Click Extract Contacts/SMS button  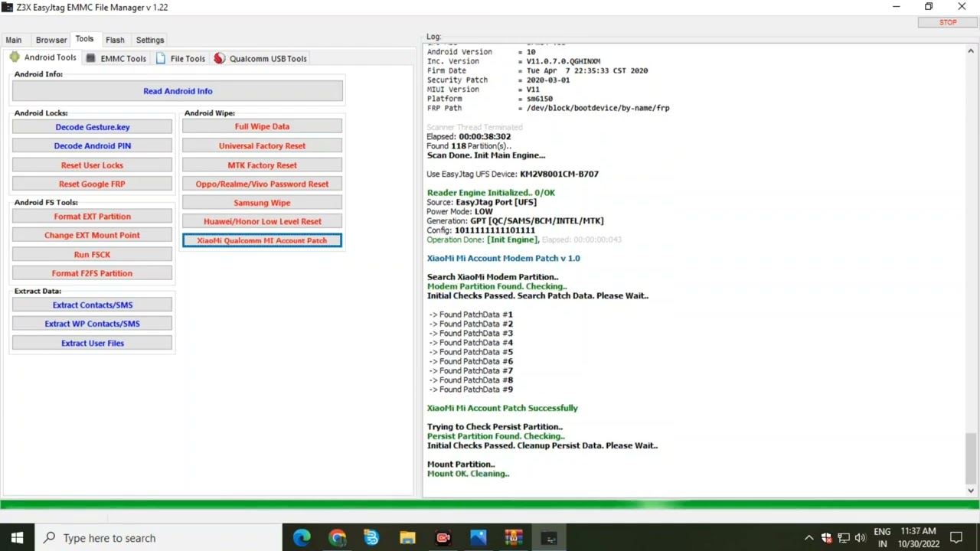click(x=92, y=305)
